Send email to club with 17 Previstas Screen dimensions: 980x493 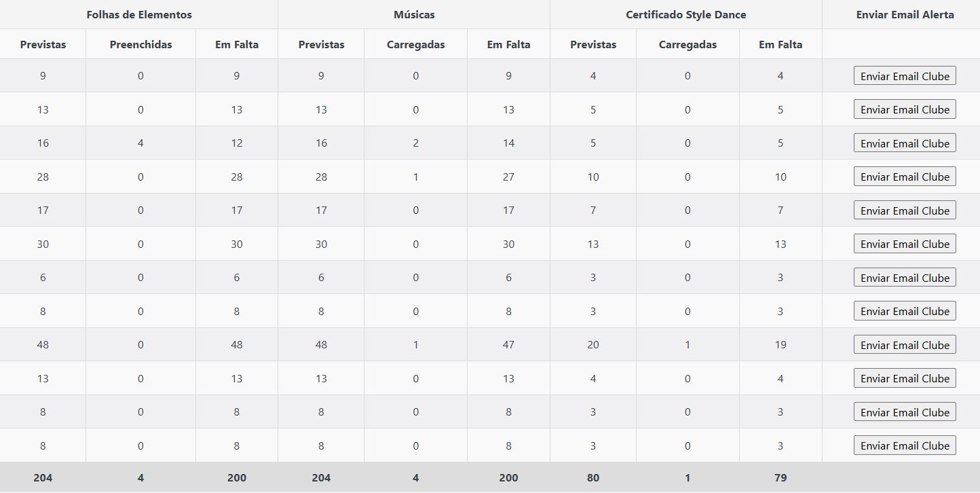tap(904, 211)
